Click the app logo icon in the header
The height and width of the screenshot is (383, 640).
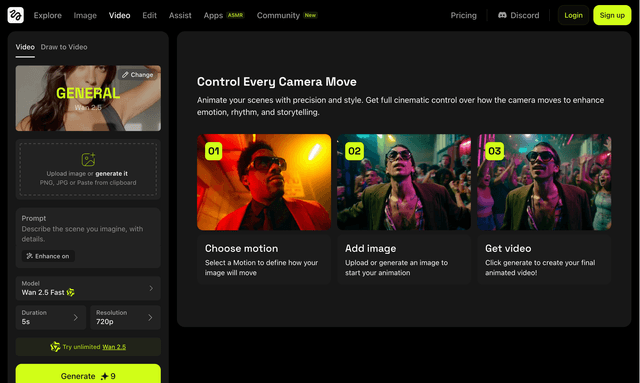coord(16,15)
